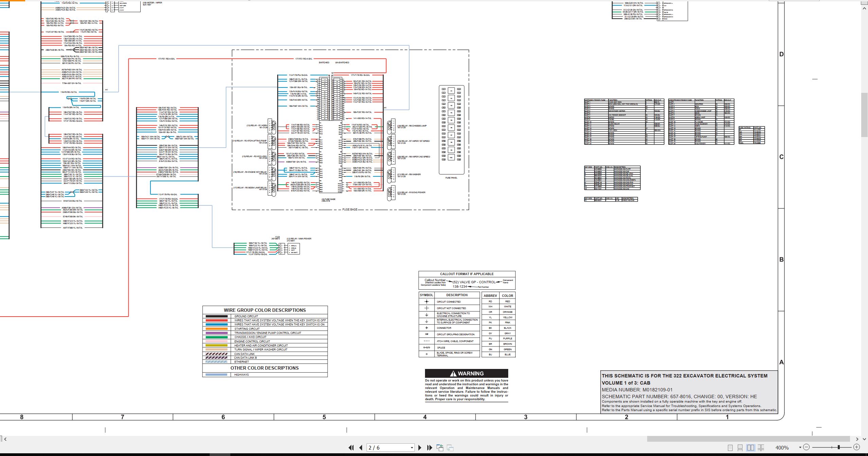
Task: Click the 400% zoom value
Action: [782, 448]
